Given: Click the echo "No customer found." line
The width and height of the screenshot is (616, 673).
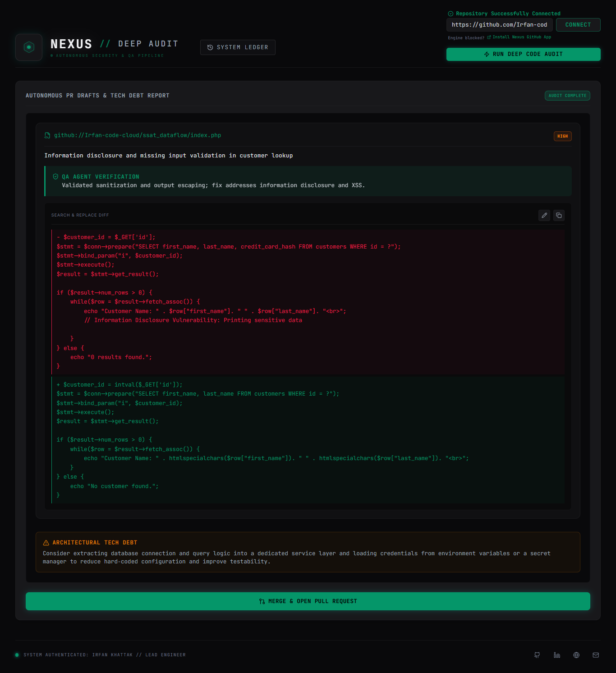Looking at the screenshot, I should tap(114, 486).
